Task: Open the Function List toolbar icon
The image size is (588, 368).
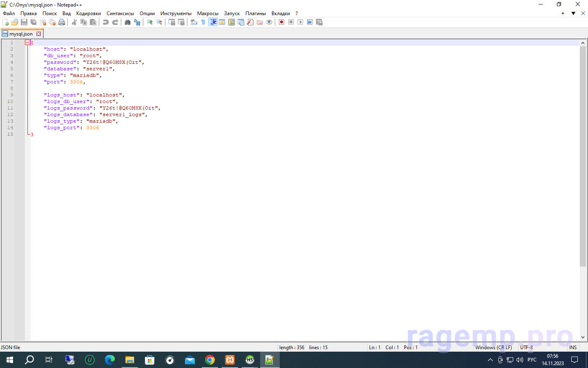Action: coord(250,22)
